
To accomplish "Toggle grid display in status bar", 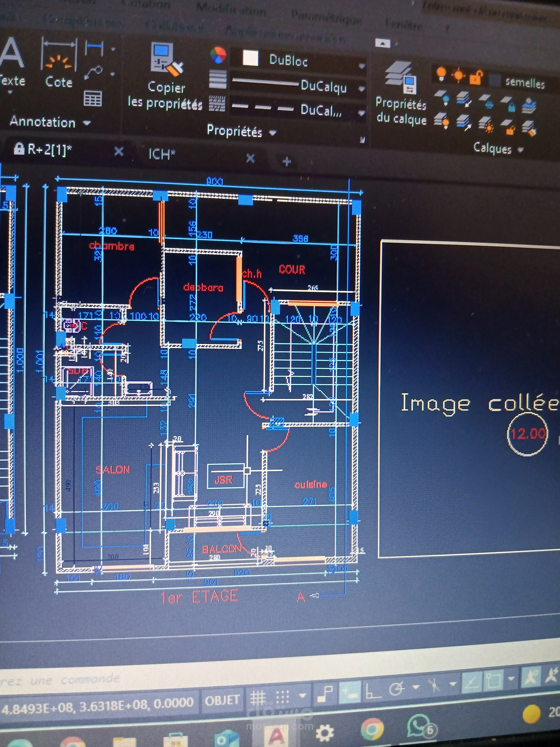I will (x=258, y=698).
